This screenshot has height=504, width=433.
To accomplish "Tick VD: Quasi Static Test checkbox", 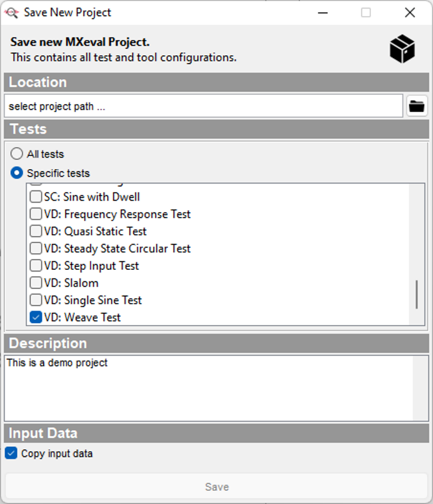I will (x=36, y=231).
